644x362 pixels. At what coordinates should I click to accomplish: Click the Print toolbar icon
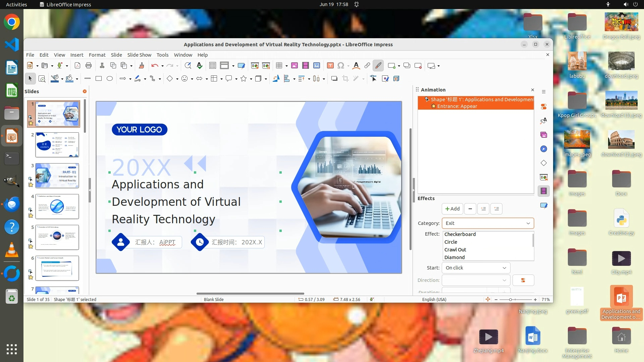click(x=89, y=66)
